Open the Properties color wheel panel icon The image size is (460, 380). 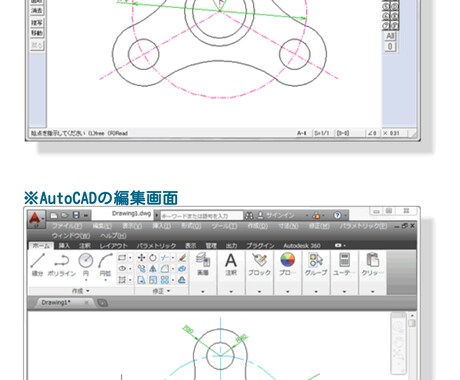[x=287, y=260]
